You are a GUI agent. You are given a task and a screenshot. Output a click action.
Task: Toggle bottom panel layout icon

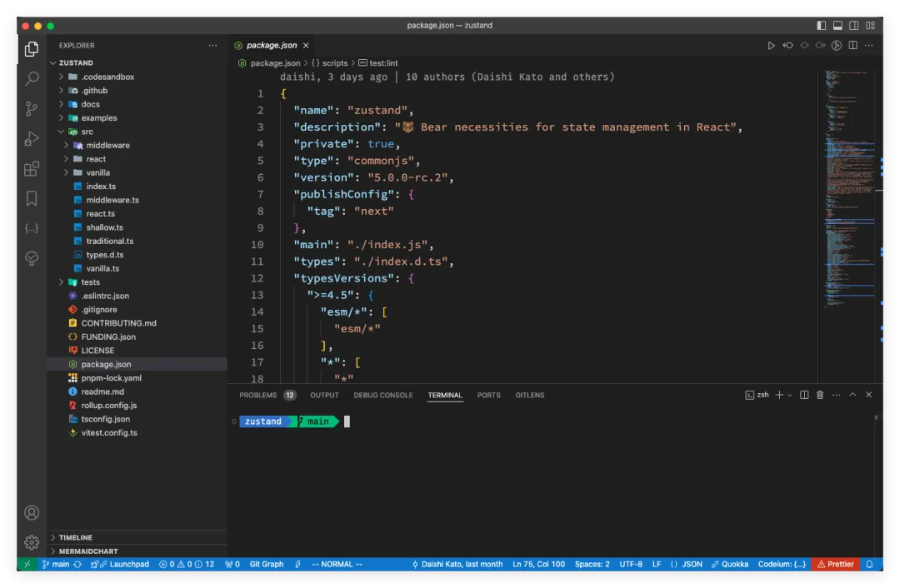(x=837, y=25)
